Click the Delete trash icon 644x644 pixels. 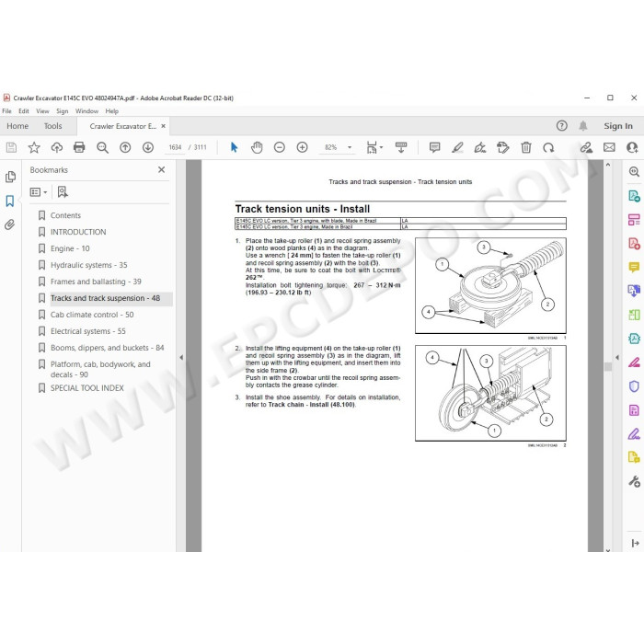526,147
